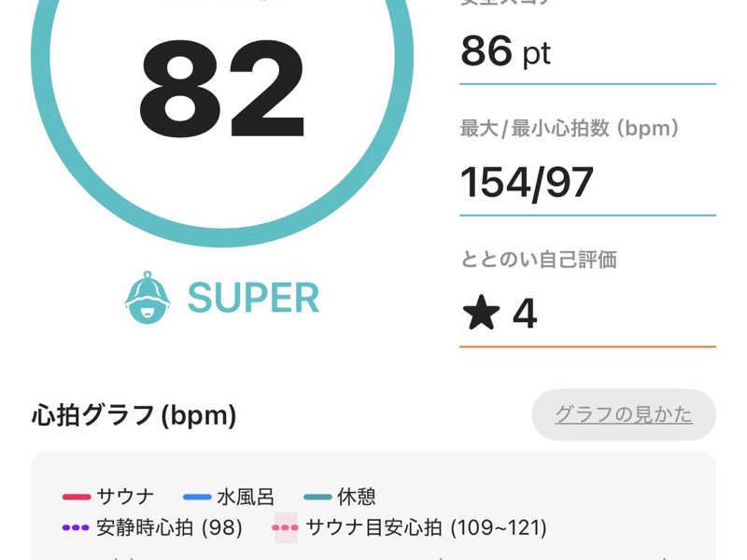Tap the SUPER rank label

pos(253,298)
